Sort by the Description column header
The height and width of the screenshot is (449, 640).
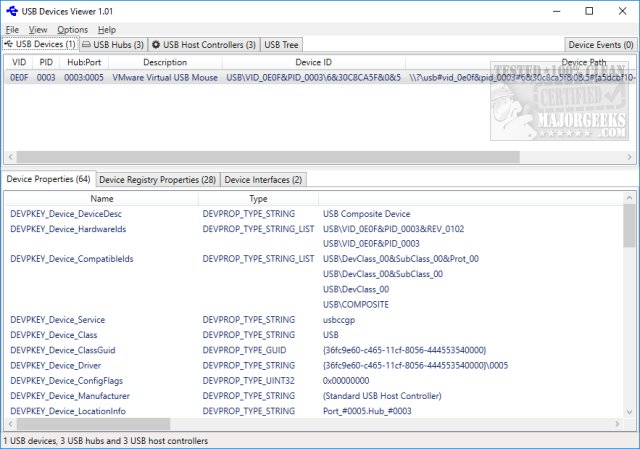click(164, 62)
